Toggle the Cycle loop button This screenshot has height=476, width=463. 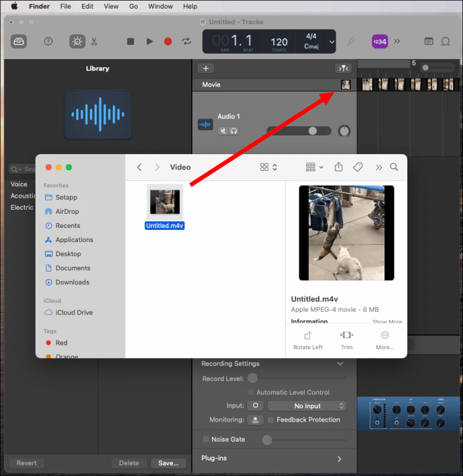pos(187,42)
